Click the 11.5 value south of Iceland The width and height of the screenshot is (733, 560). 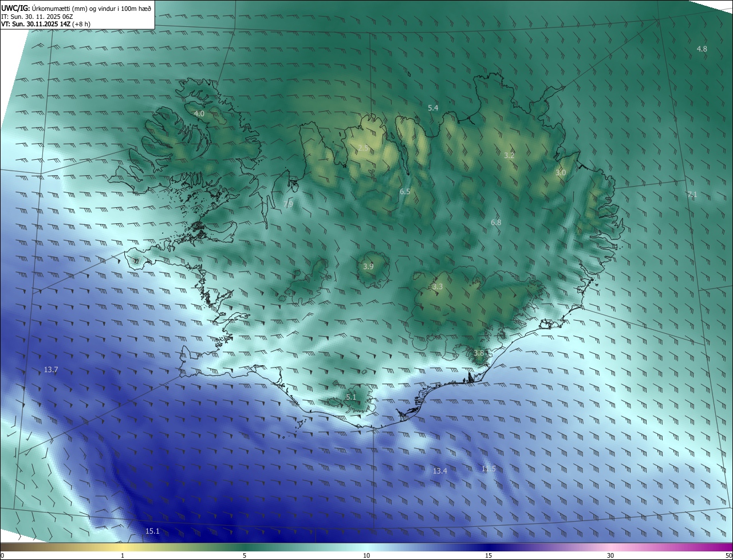tap(488, 469)
